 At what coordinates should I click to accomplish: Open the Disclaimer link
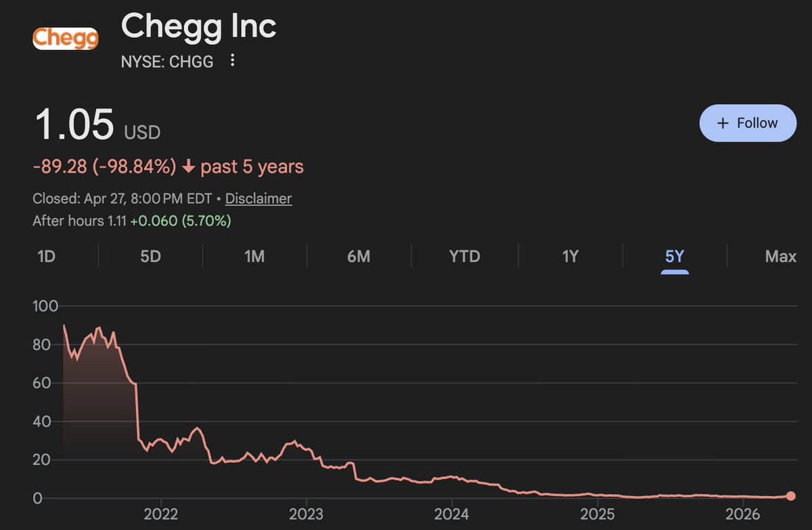(258, 199)
